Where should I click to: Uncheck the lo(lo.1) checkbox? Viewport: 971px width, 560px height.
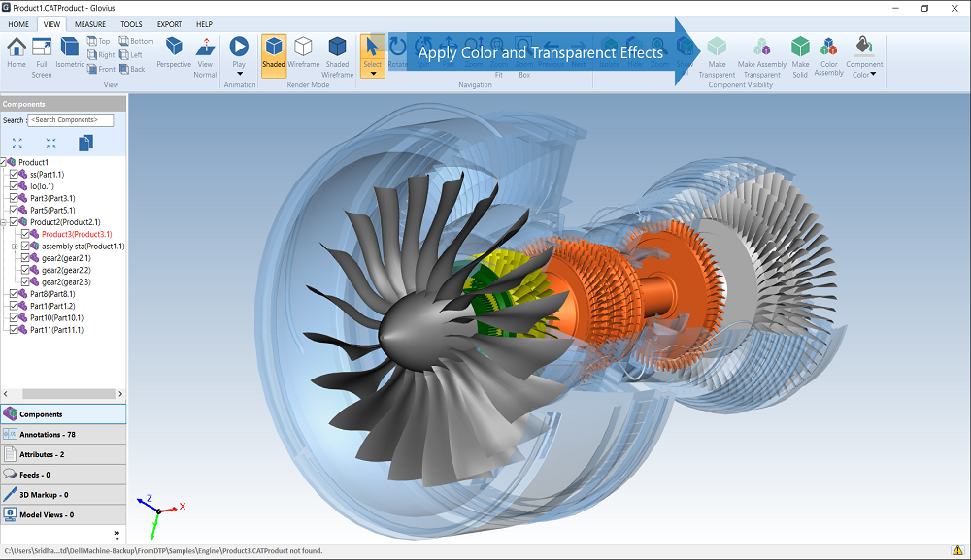14,186
